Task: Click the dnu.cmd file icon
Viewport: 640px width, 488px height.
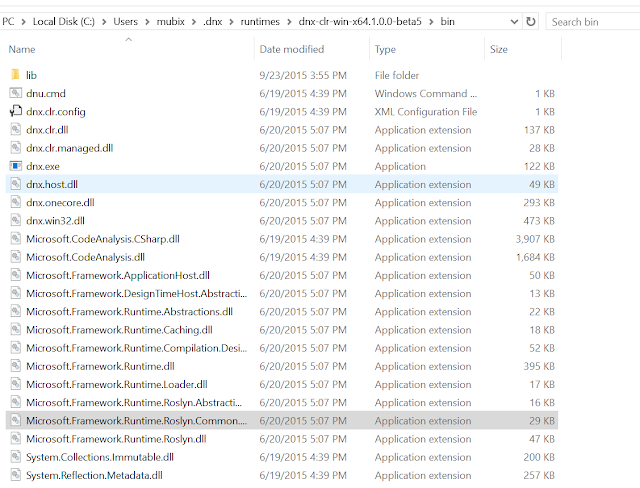Action: point(16,93)
